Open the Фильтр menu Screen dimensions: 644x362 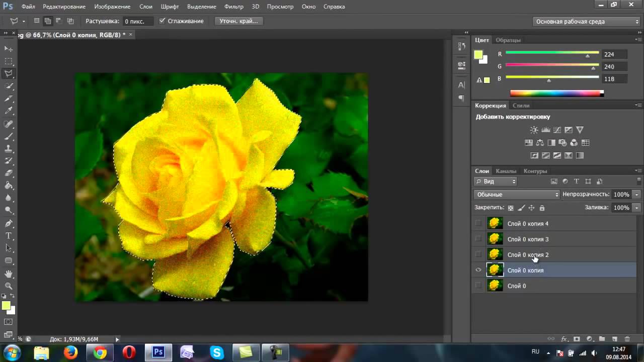pyautogui.click(x=234, y=7)
